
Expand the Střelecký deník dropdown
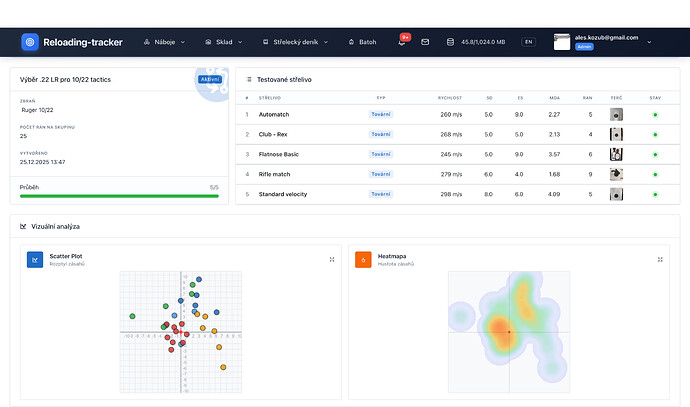[x=296, y=42]
